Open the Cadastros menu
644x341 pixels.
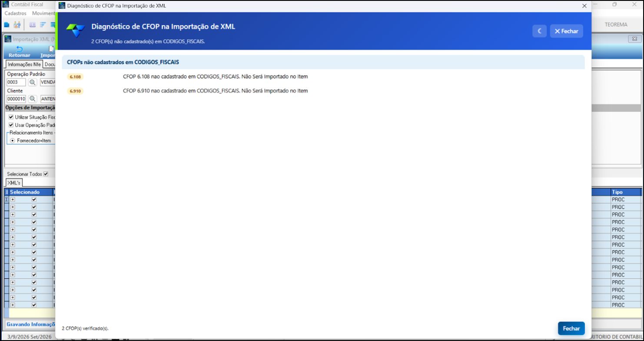[15, 13]
